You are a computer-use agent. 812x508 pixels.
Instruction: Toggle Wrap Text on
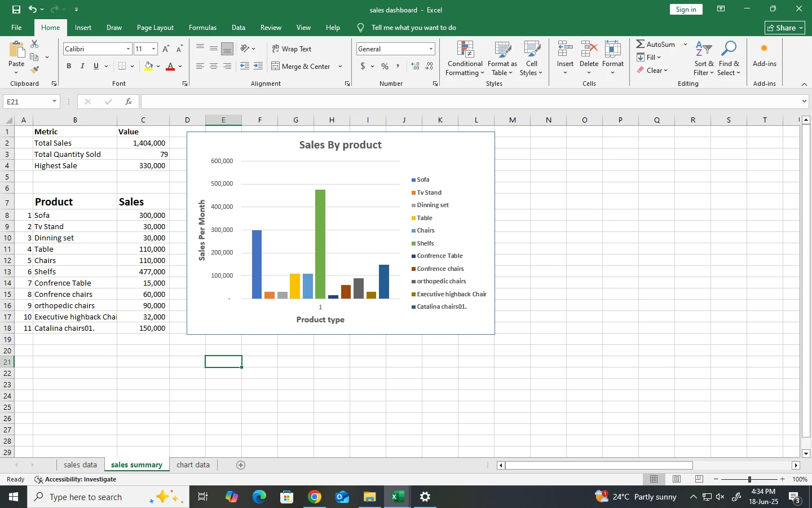(x=292, y=49)
